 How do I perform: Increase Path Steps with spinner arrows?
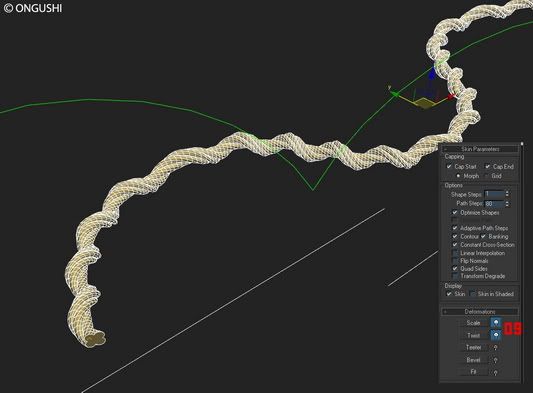click(507, 202)
